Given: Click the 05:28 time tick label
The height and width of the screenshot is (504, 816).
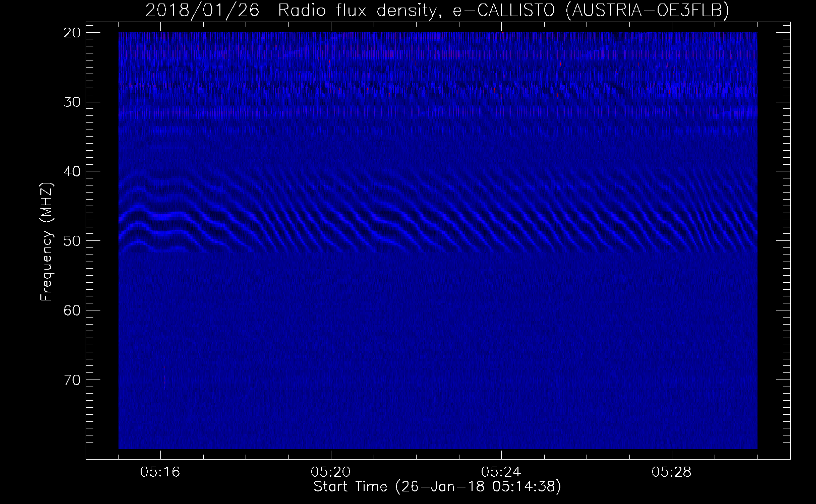Looking at the screenshot, I should (672, 472).
